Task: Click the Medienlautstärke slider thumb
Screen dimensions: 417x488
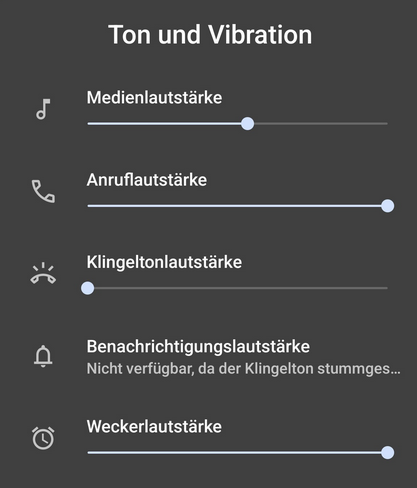Action: [x=247, y=124]
